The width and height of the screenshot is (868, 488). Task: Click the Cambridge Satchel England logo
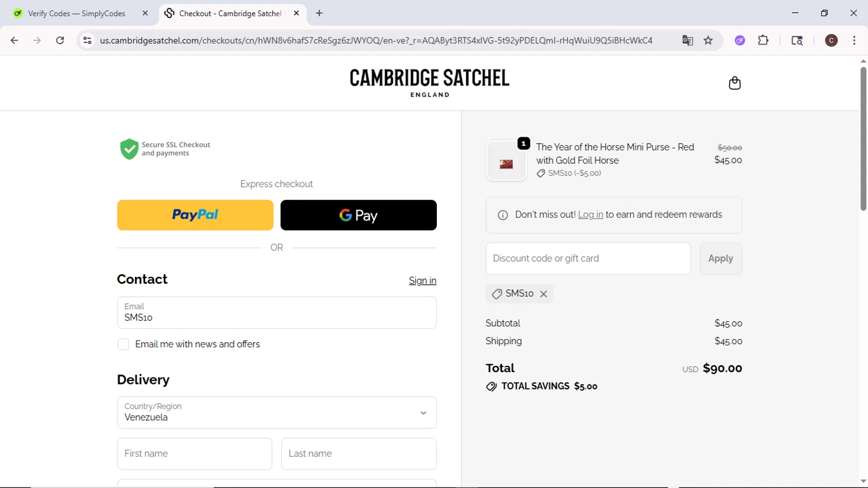click(x=429, y=83)
